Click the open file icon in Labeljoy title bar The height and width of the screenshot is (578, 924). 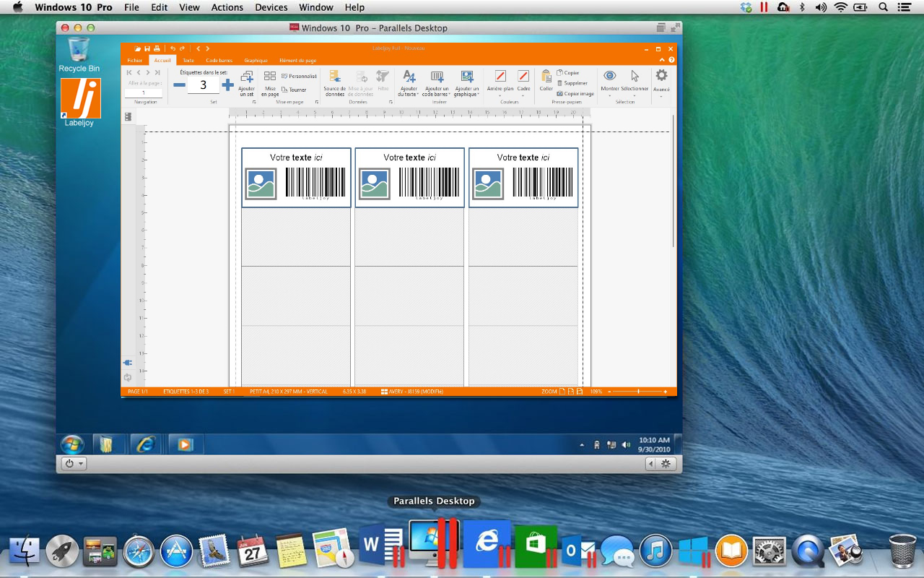[x=137, y=48]
